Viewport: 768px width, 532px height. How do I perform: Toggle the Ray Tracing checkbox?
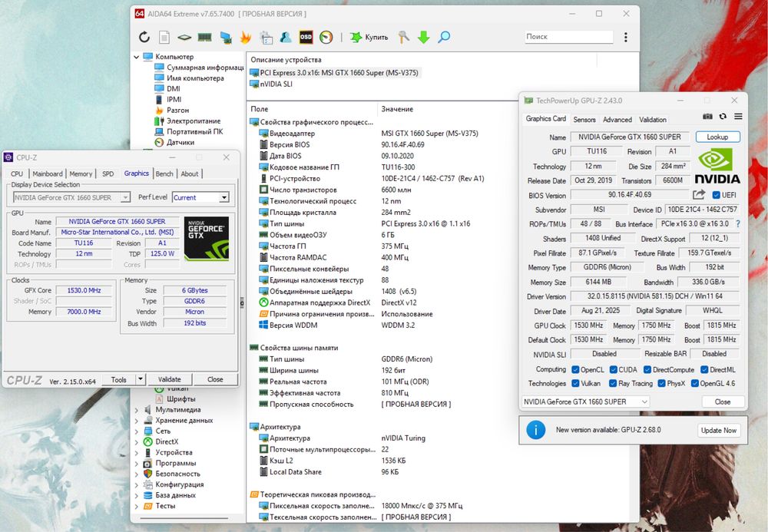pyautogui.click(x=613, y=383)
